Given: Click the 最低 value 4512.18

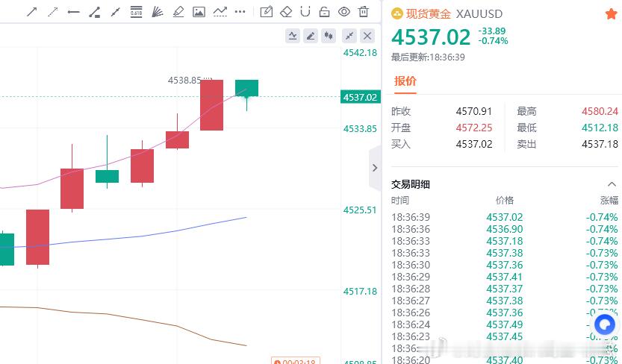Looking at the screenshot, I should [x=600, y=128].
